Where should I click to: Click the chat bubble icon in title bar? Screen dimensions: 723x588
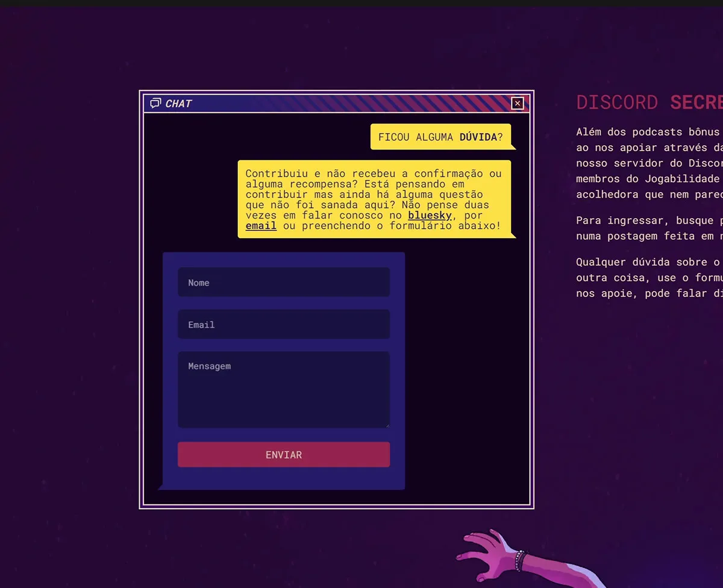point(155,103)
